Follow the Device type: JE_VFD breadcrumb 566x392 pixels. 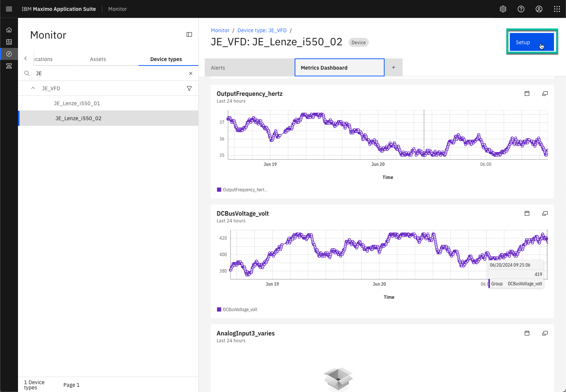pos(262,30)
